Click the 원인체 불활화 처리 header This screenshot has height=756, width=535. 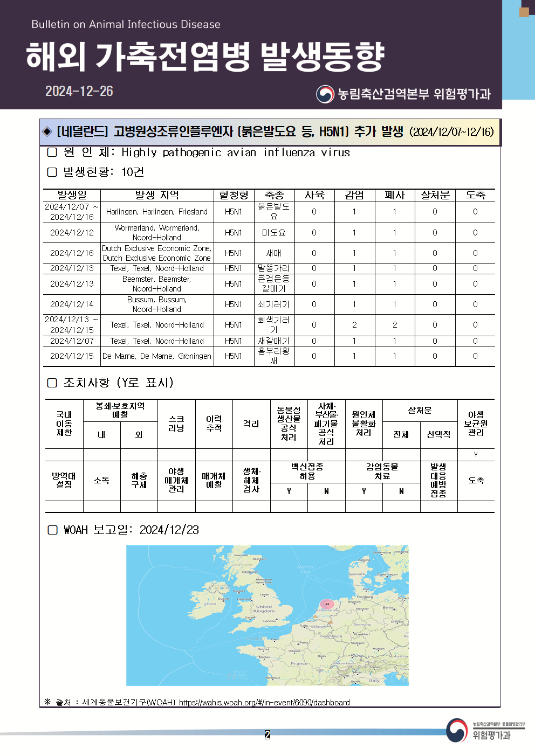coord(363,424)
